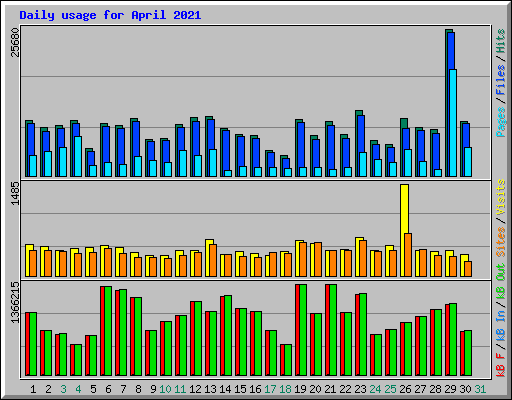Image resolution: width=512 pixels, height=400 pixels.
Task: Click day 26 on the x-axis
Action: (405, 389)
